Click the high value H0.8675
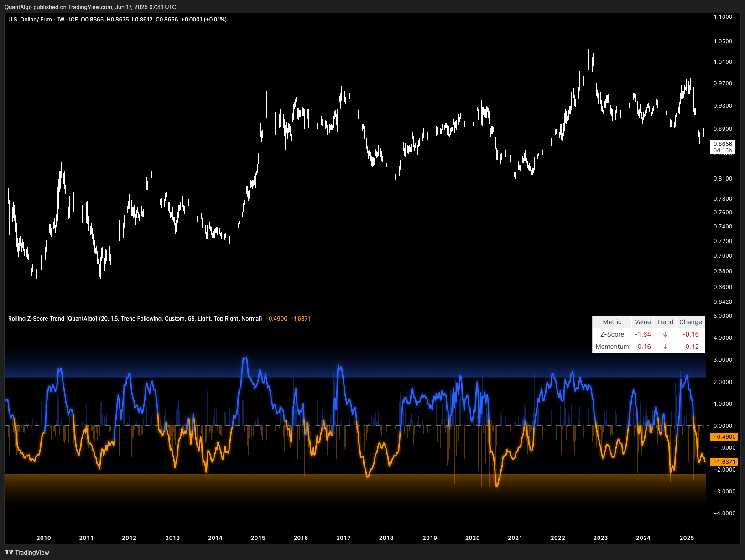745x560 pixels. click(x=118, y=20)
